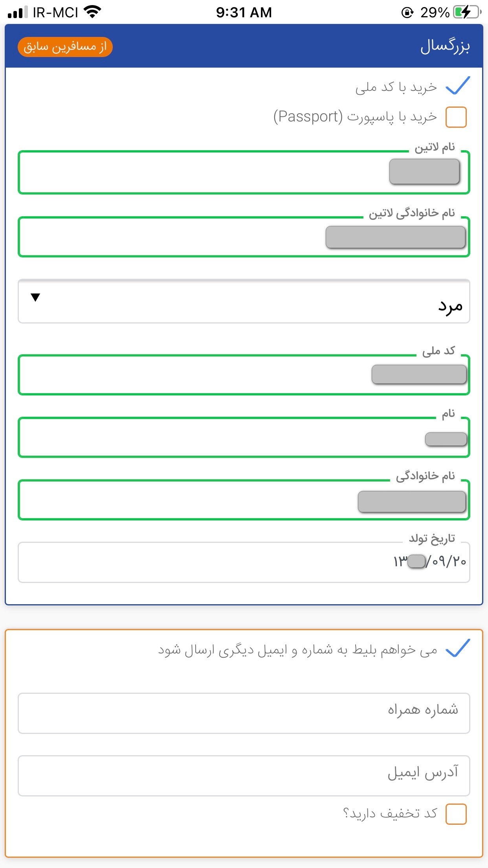Tap the 'نام' first name field
Screen dimensions: 488x868
click(244, 438)
